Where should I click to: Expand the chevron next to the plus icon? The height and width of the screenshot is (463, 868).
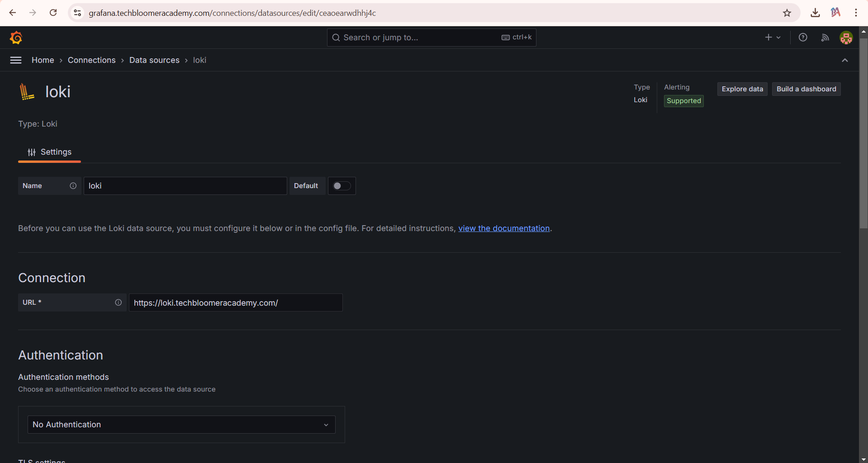[x=778, y=37]
